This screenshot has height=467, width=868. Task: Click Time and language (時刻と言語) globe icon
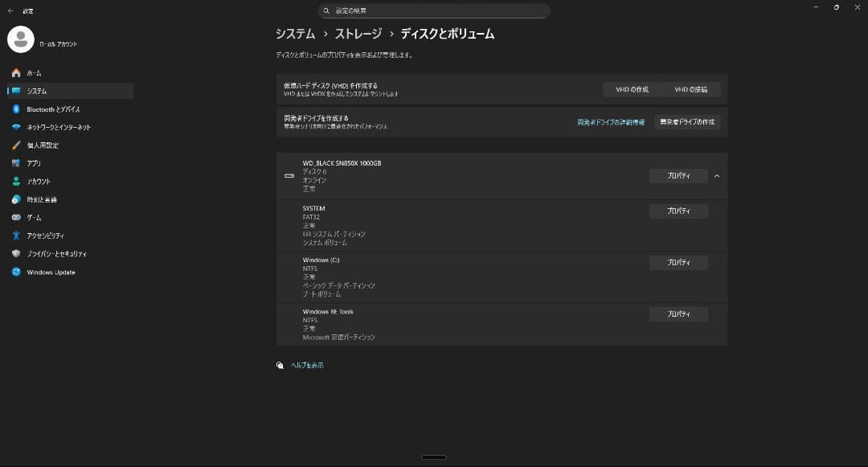click(x=16, y=199)
